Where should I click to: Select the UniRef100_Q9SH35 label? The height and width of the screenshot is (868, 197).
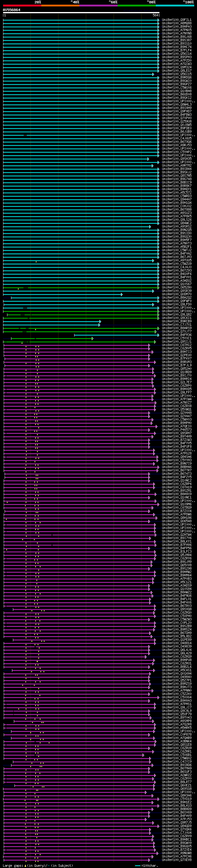point(177,159)
